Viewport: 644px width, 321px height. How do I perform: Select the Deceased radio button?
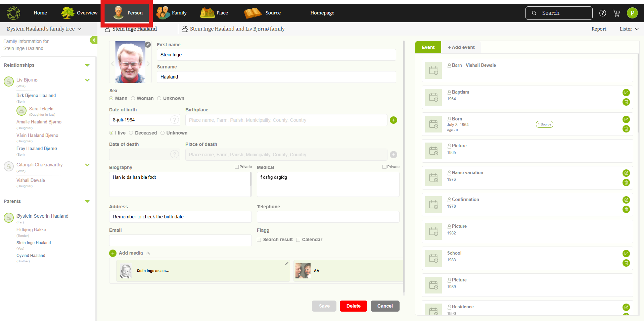click(131, 133)
